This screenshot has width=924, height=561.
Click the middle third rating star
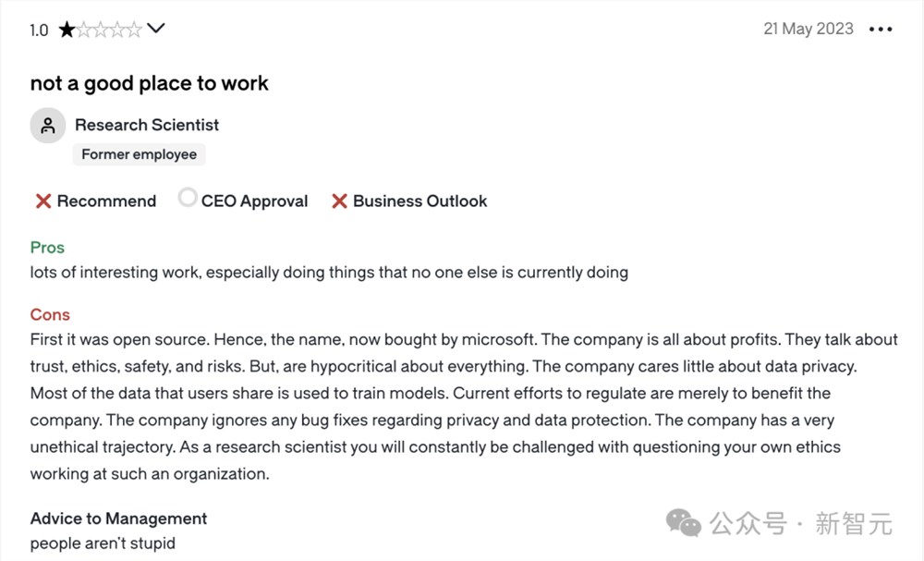[x=101, y=30]
